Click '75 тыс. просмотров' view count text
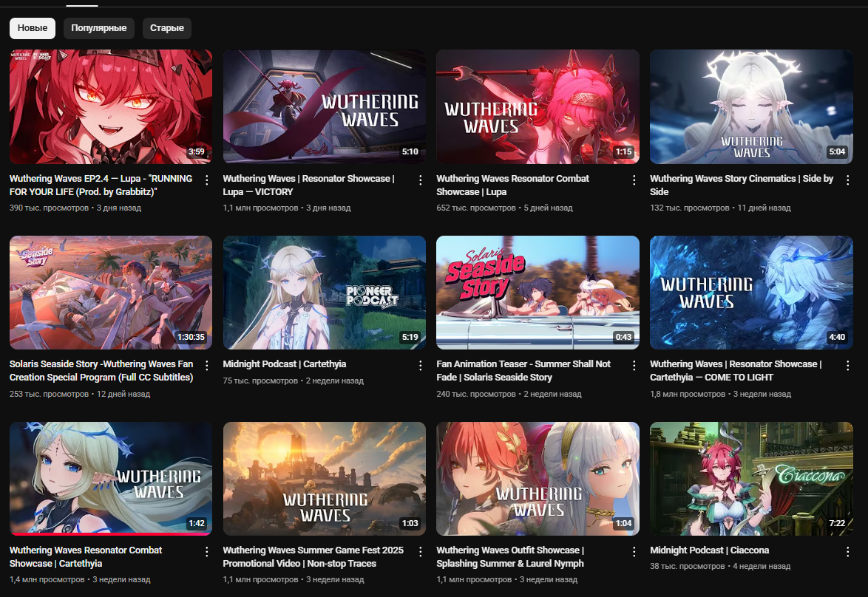The image size is (868, 597). click(260, 381)
